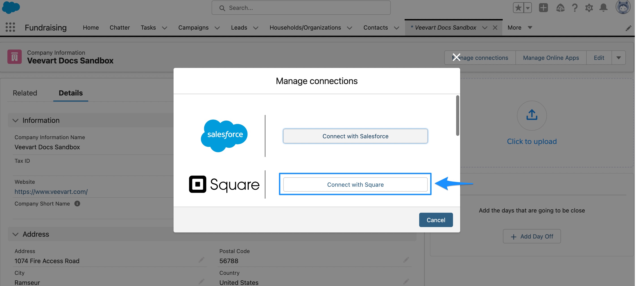Expand the Leads dropdown arrow
The image size is (644, 286).
[255, 28]
